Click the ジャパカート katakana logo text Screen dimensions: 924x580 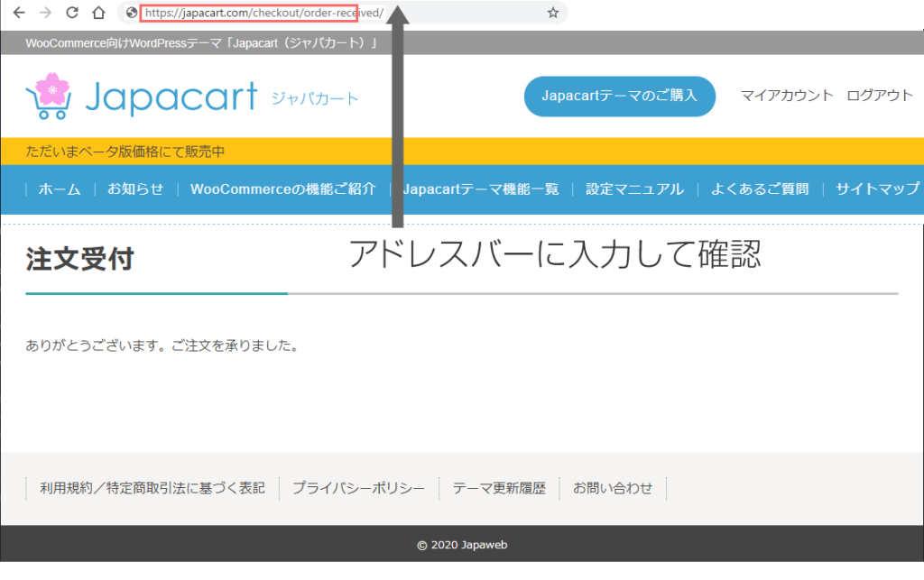tap(315, 98)
